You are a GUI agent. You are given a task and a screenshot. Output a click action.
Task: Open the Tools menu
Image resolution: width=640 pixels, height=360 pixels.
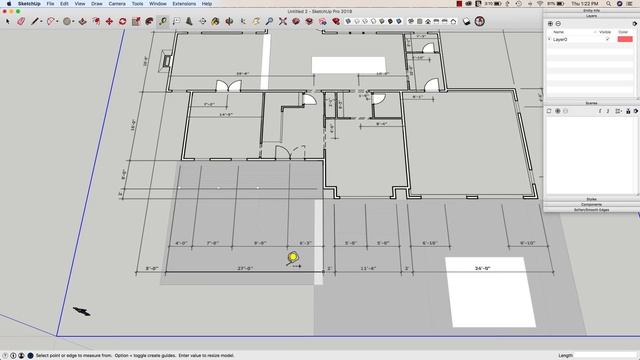click(x=137, y=4)
